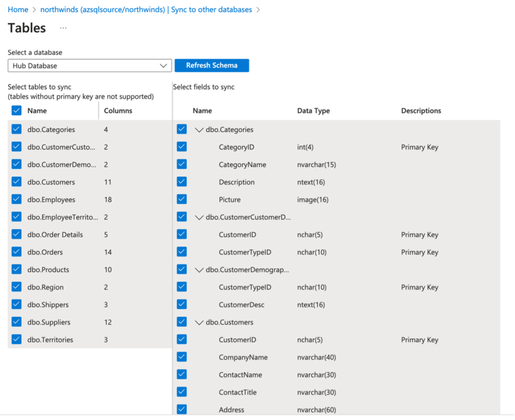The width and height of the screenshot is (515, 420).
Task: Collapse the dbo.Categories field group
Action: tap(200, 129)
